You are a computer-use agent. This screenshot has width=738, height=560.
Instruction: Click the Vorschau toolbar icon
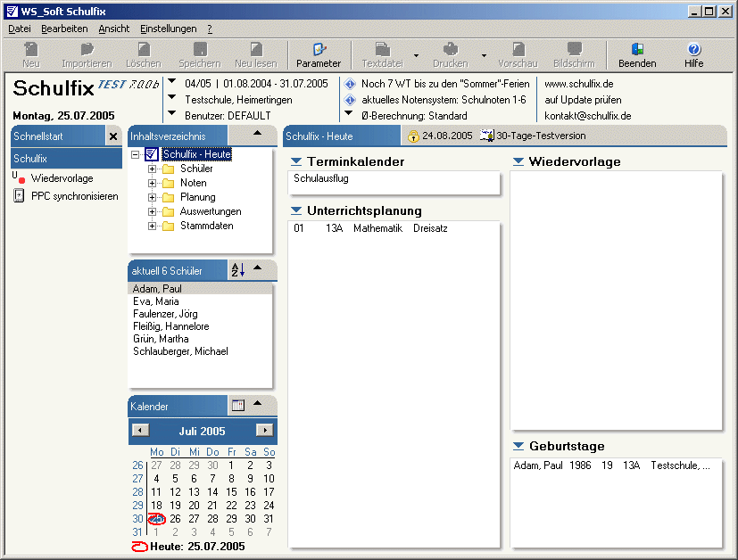click(518, 49)
